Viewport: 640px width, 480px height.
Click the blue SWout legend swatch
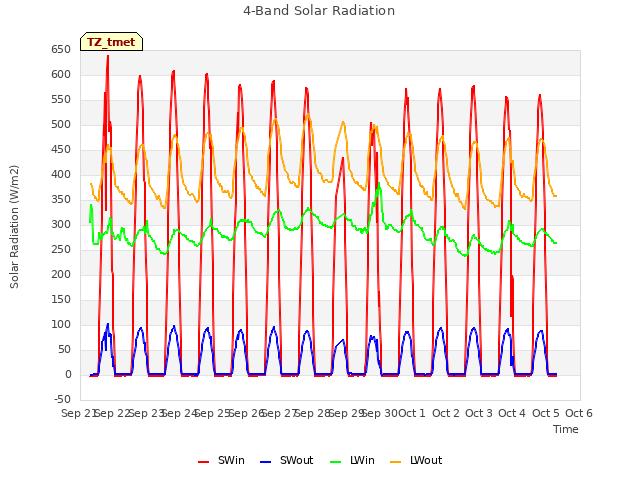[x=265, y=462]
